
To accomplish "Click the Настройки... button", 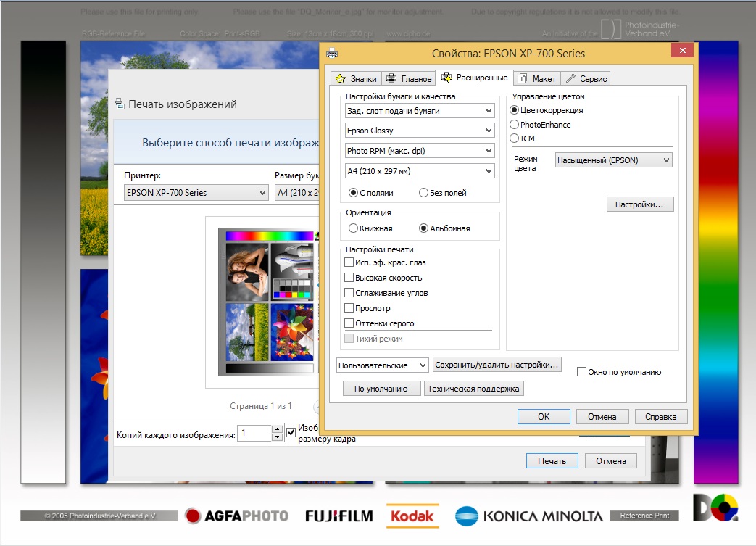I will click(x=640, y=204).
